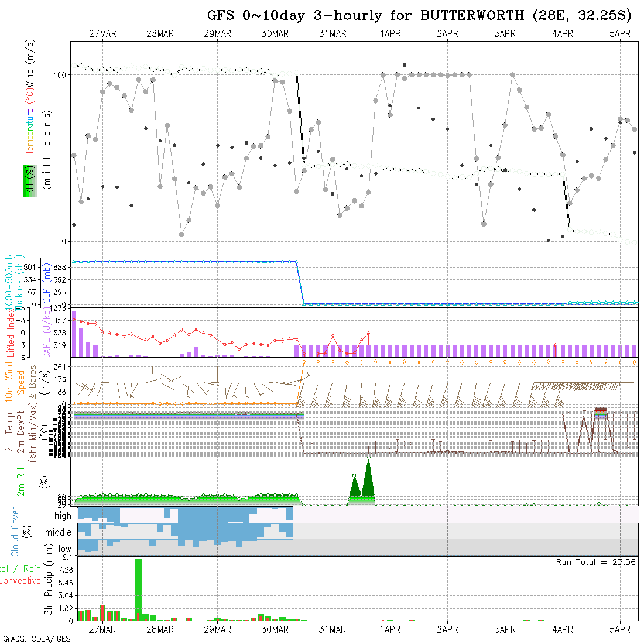Screen dimensions: 644x644
Task: Click the 'high' cloud cover row label
Action: pos(63,516)
